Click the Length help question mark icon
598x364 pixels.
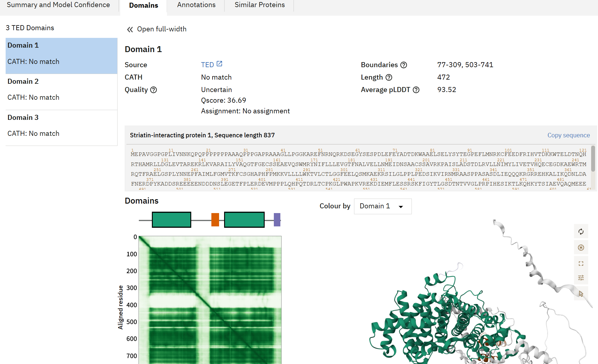389,77
